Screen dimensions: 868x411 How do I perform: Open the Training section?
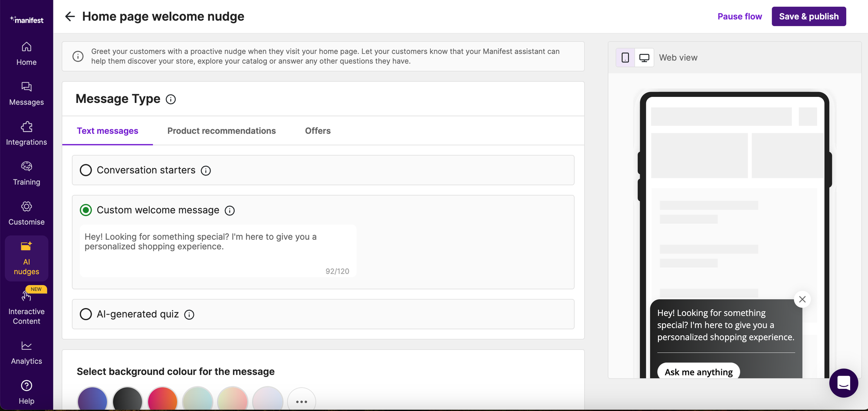tap(26, 173)
